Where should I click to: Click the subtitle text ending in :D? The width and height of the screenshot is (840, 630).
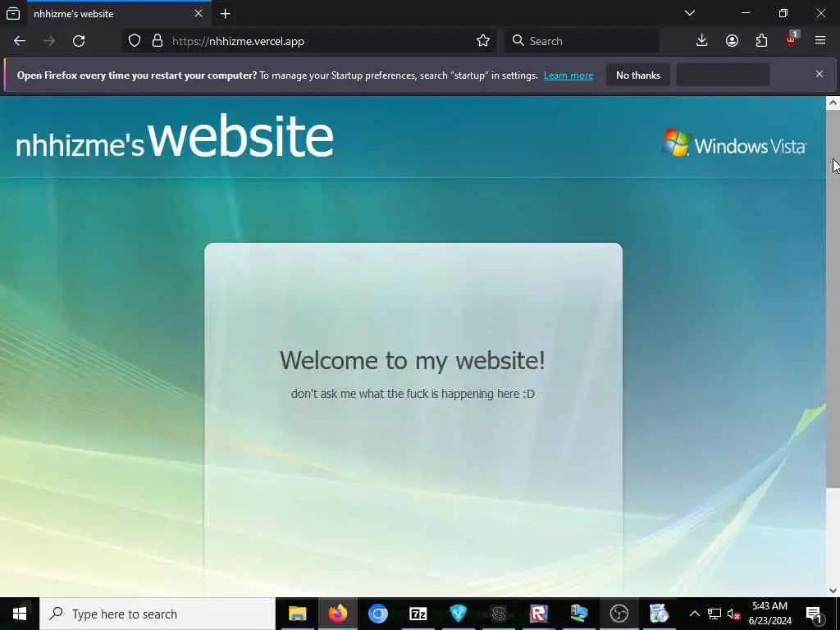(x=413, y=394)
